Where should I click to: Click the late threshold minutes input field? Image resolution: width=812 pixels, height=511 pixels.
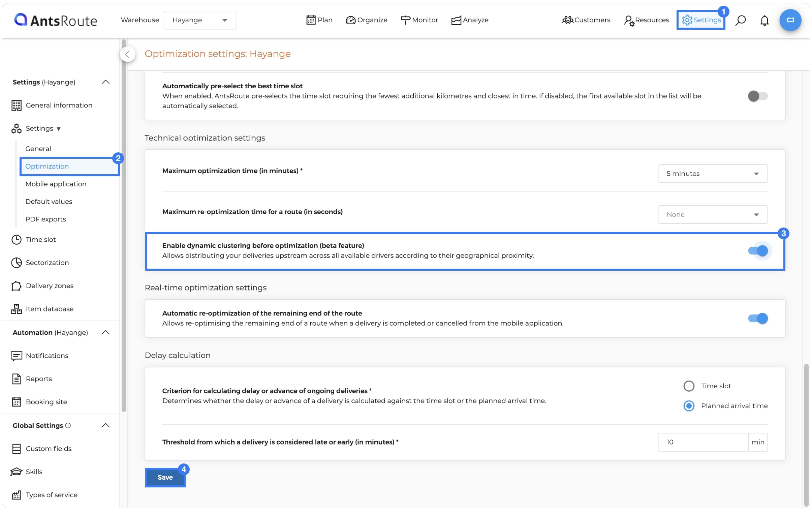click(703, 442)
